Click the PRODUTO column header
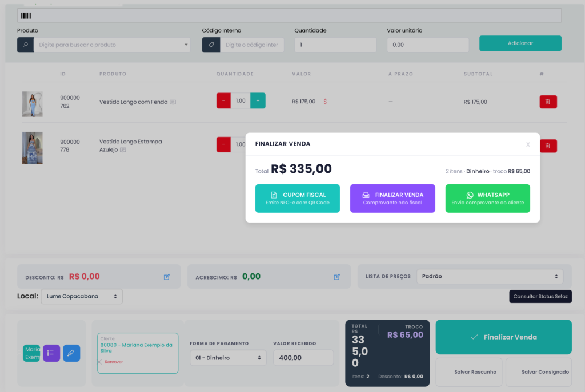 click(x=113, y=74)
